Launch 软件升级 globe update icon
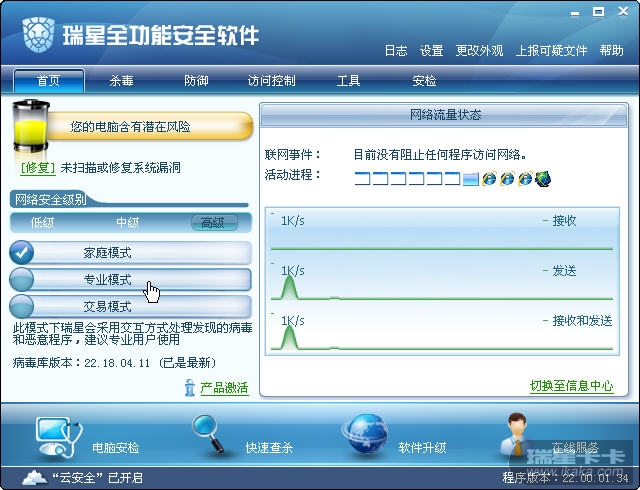 click(365, 434)
